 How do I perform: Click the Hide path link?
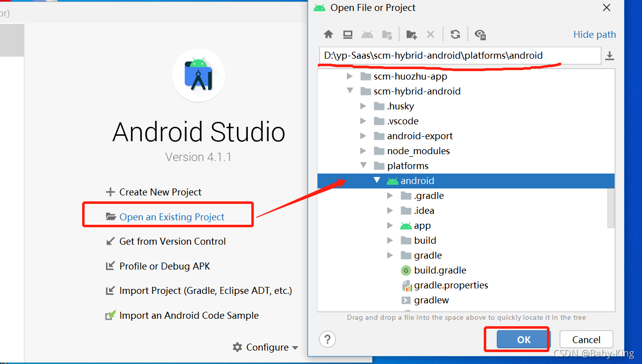(x=595, y=34)
